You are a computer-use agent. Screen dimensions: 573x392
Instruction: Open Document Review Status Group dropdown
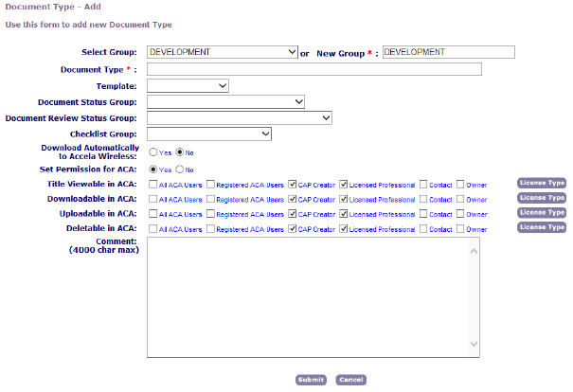click(240, 118)
